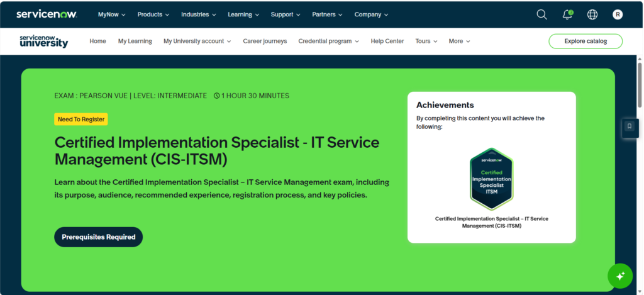This screenshot has height=295, width=644.
Task: Click the ServiceNow University logo
Action: (x=44, y=41)
